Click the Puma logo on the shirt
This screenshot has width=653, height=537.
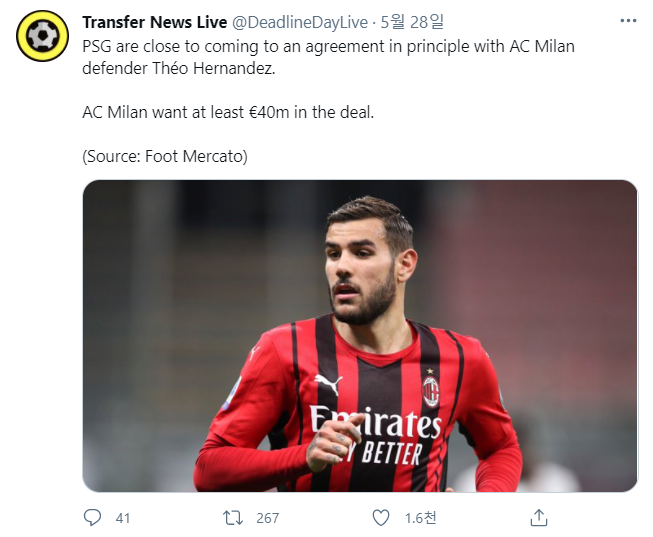pos(328,384)
